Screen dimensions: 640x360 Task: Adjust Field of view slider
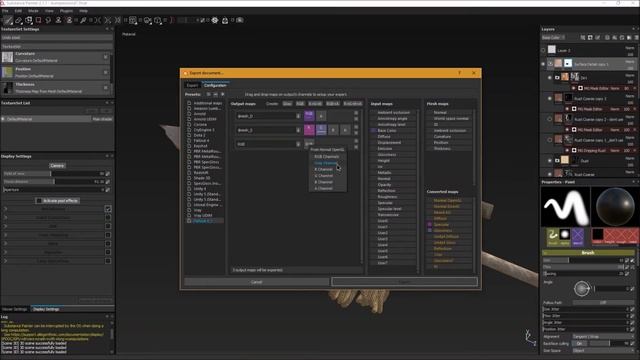pos(53,173)
